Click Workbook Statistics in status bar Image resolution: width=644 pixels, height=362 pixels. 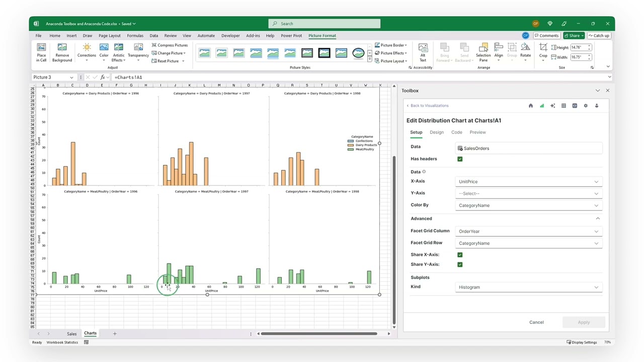(x=62, y=342)
